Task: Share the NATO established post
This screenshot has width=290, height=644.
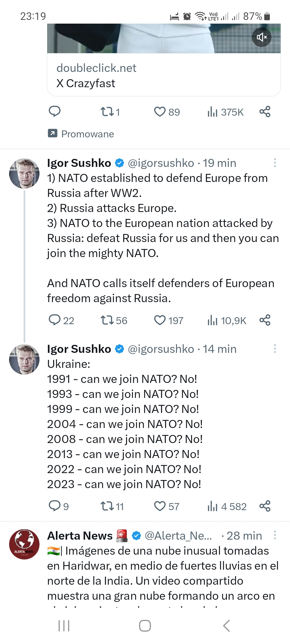Action: tap(265, 320)
